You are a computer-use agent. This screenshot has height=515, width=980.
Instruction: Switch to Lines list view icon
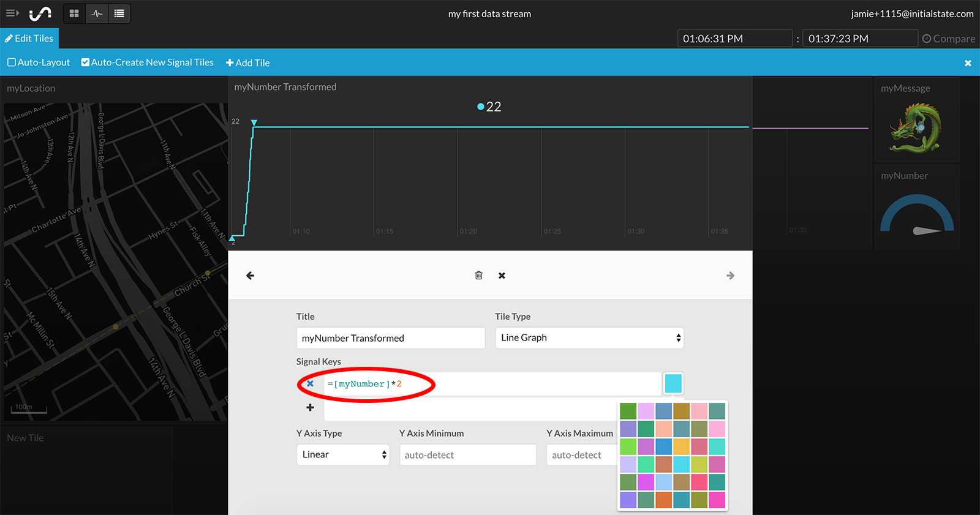pyautogui.click(x=119, y=13)
